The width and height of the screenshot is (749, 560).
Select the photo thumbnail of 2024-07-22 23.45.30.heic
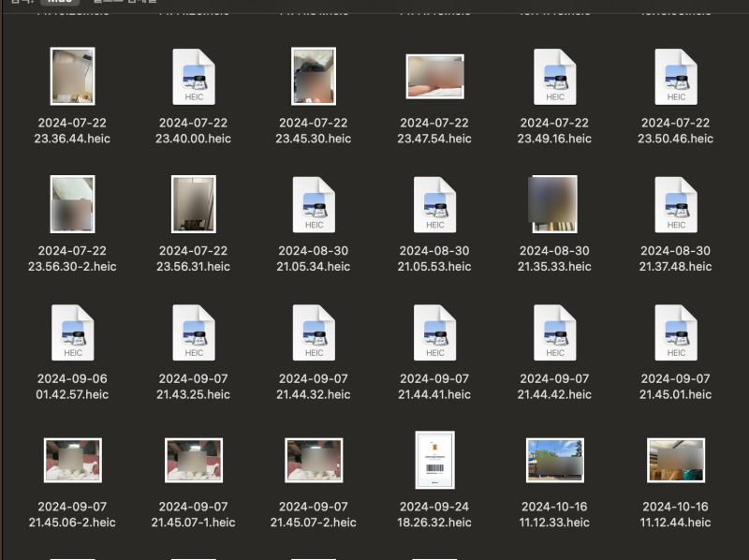click(x=314, y=76)
